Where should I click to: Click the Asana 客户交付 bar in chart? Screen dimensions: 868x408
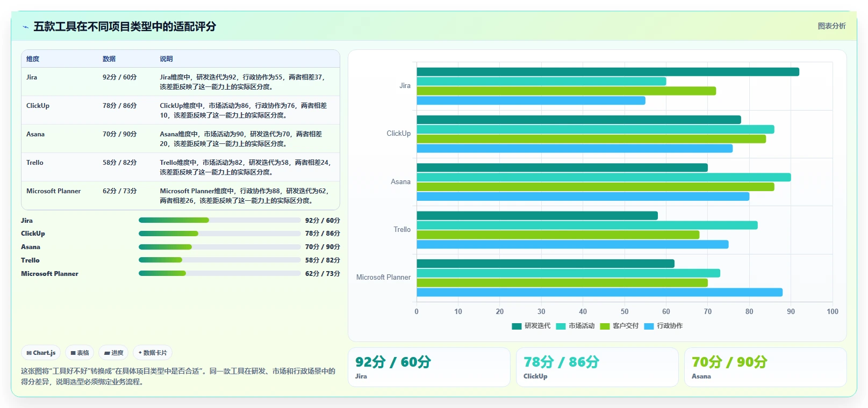(x=596, y=187)
